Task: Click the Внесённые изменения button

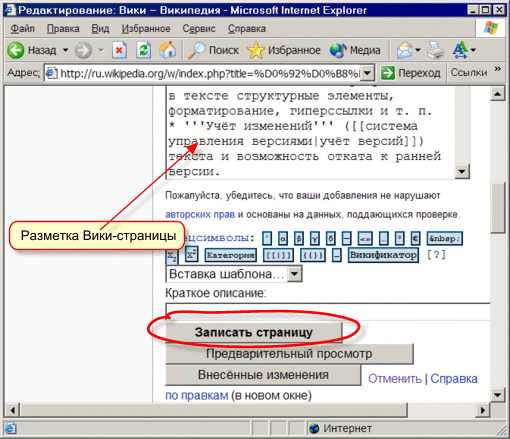Action: pos(263,375)
